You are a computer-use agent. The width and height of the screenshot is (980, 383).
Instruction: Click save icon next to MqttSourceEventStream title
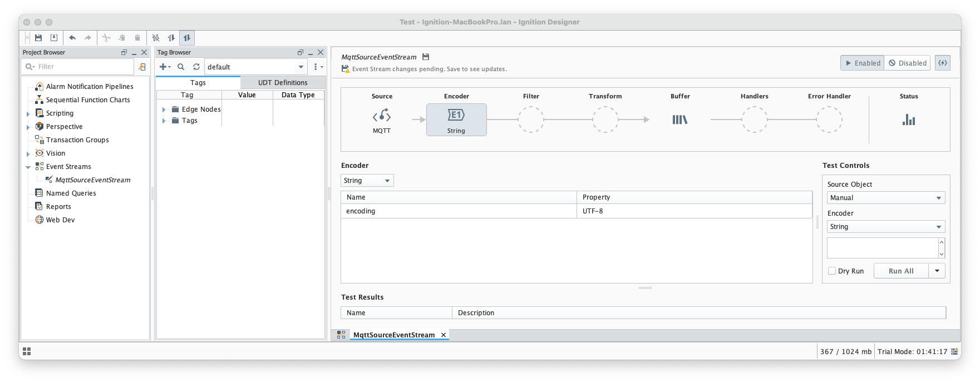coord(426,57)
